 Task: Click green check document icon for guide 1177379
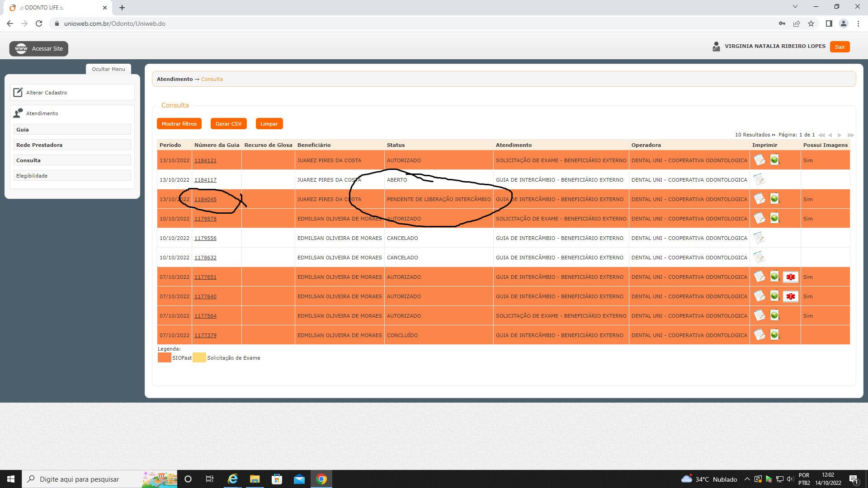(774, 335)
